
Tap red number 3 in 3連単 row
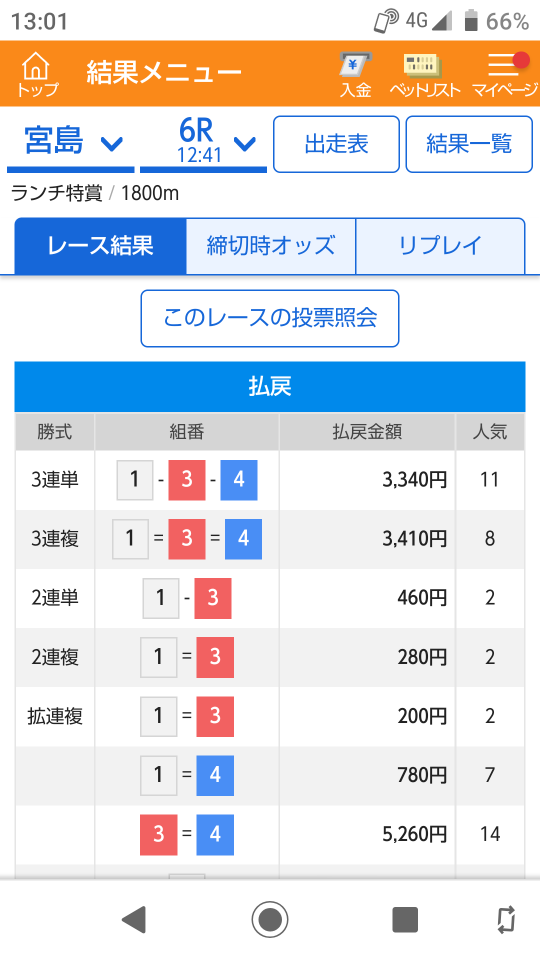pos(187,480)
